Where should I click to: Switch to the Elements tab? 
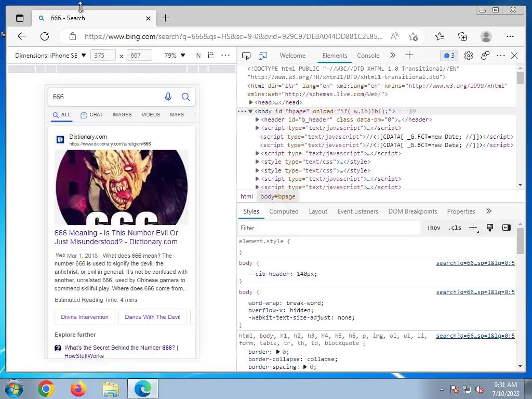[335, 56]
